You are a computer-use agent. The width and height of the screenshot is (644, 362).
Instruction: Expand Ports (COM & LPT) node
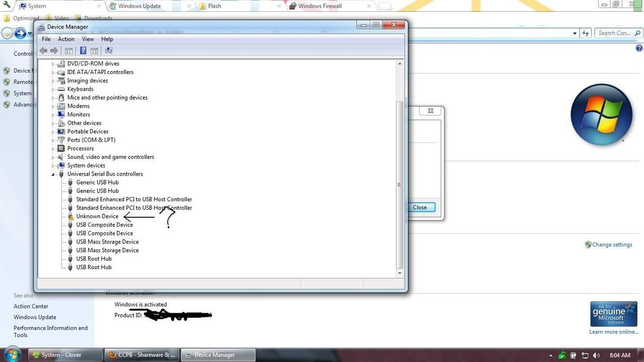[53, 140]
